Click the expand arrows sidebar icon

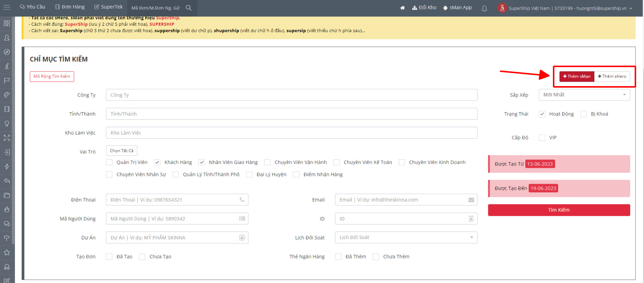click(7, 138)
